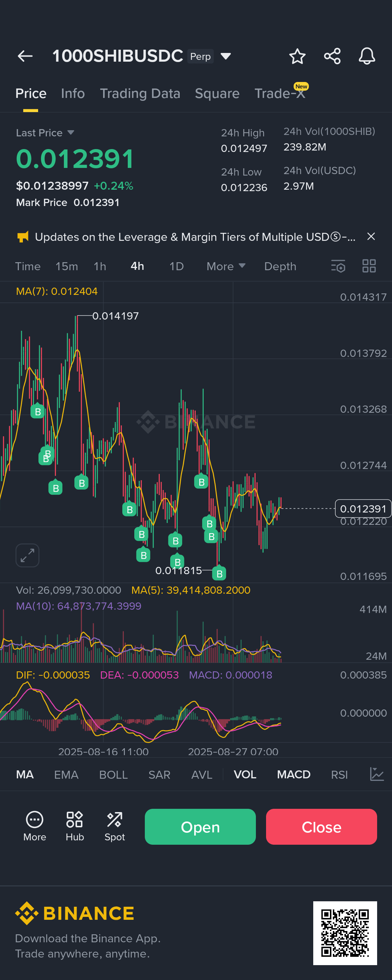The width and height of the screenshot is (392, 980).
Task: Tap the Vol 26,099,730 readout
Action: coord(69,590)
